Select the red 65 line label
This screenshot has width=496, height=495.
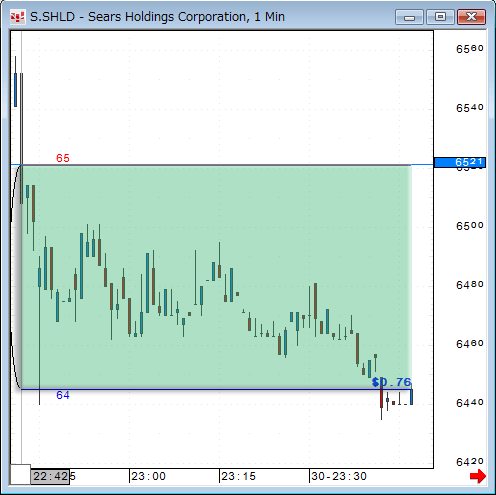click(x=63, y=158)
